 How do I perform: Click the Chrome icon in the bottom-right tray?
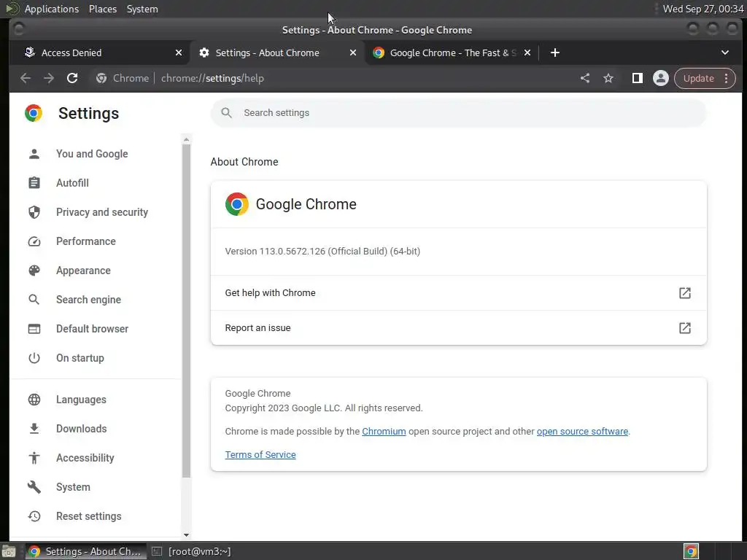coord(691,551)
